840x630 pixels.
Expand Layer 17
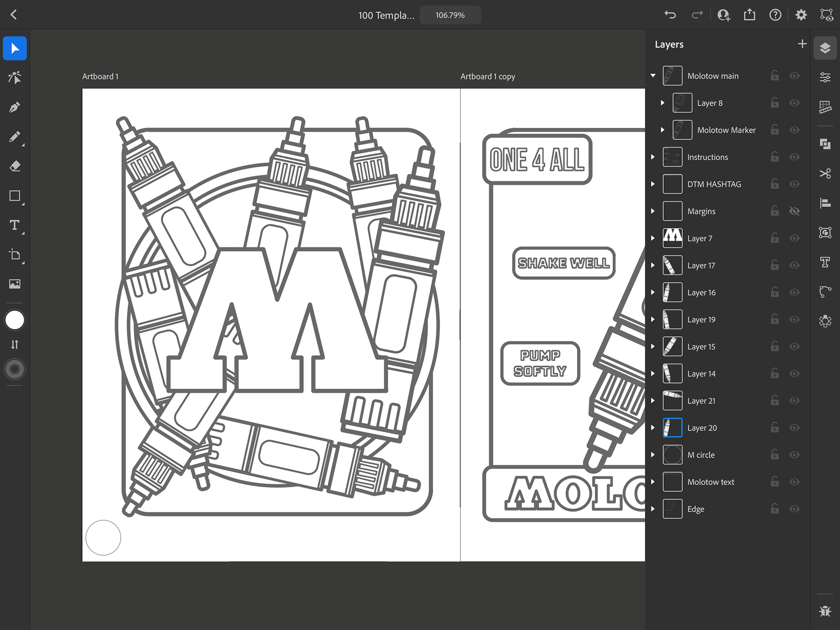pyautogui.click(x=653, y=265)
